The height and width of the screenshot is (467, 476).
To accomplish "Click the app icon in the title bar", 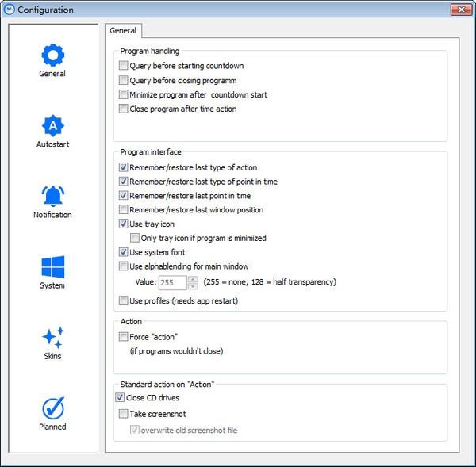I will click(9, 10).
